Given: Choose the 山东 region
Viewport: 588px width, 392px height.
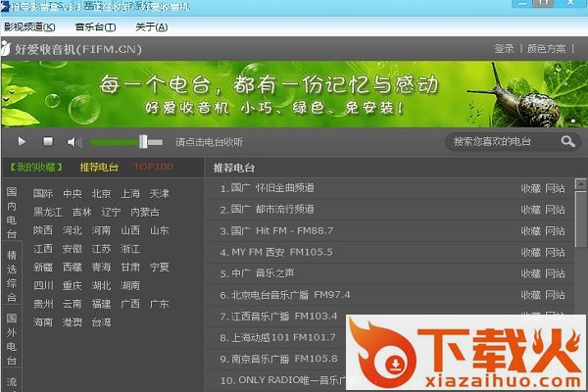Looking at the screenshot, I should pos(160,230).
